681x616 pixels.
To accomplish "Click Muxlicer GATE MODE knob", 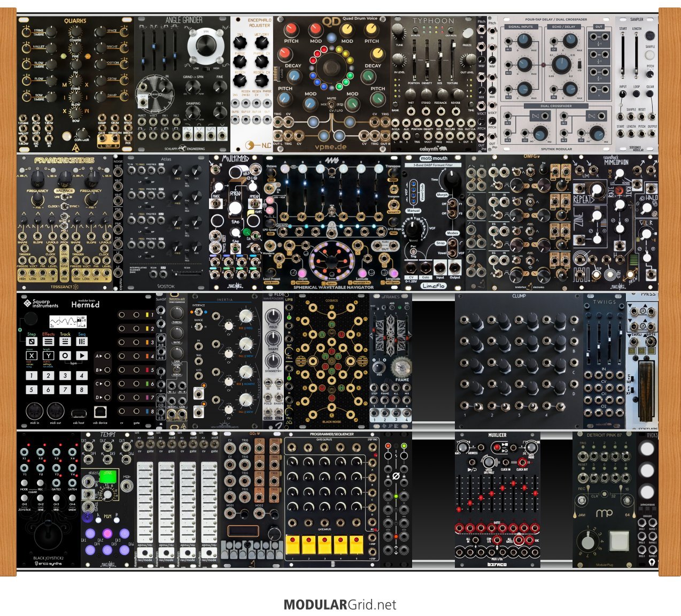I will 531,448.
